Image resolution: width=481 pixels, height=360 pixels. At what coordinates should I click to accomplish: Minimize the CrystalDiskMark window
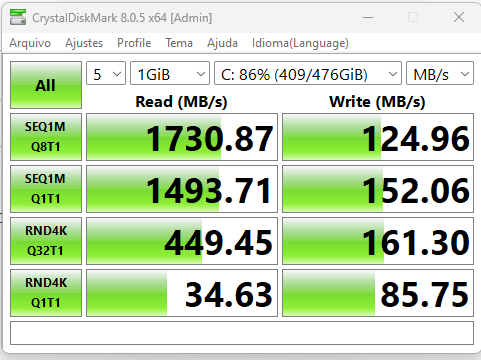point(368,17)
